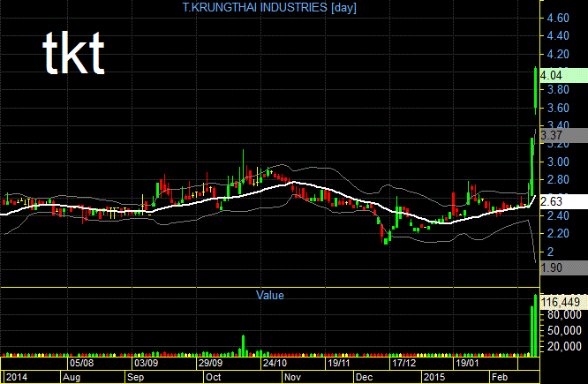The image size is (588, 384).
Task: Click the 2.40 price axis label
Action: 558,215
